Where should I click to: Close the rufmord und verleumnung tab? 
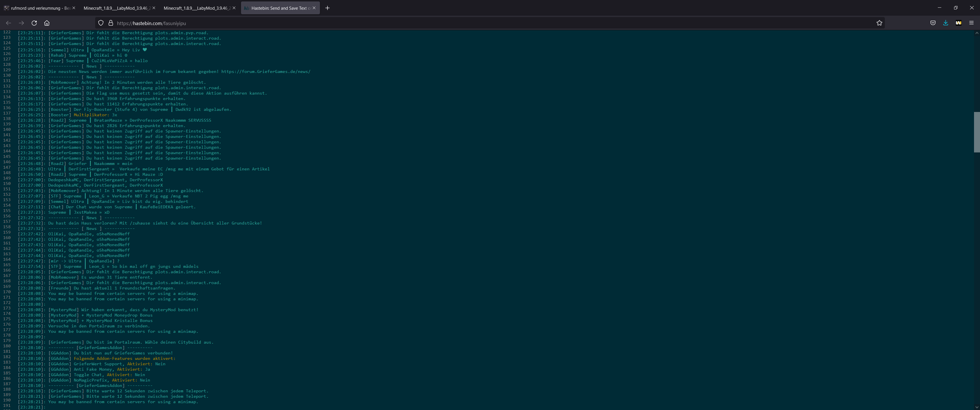pyautogui.click(x=73, y=8)
